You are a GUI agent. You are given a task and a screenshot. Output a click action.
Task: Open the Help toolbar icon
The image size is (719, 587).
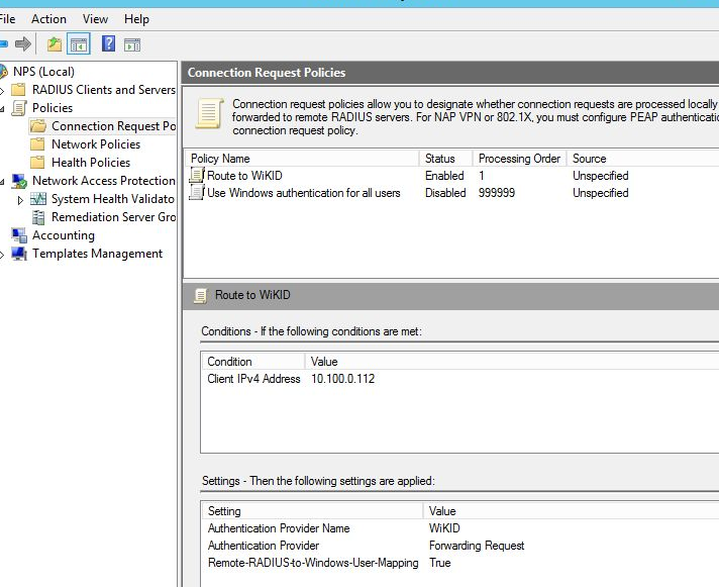pos(108,44)
